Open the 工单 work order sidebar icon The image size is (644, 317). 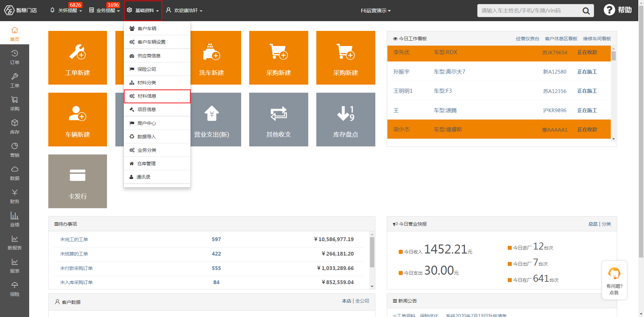(x=14, y=80)
